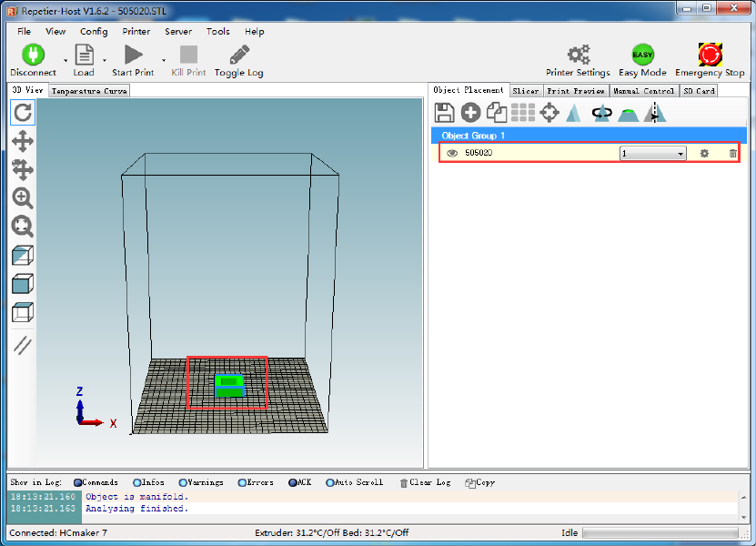Switch to the Print Preview tab
Image resolution: width=756 pixels, height=546 pixels.
coord(576,91)
